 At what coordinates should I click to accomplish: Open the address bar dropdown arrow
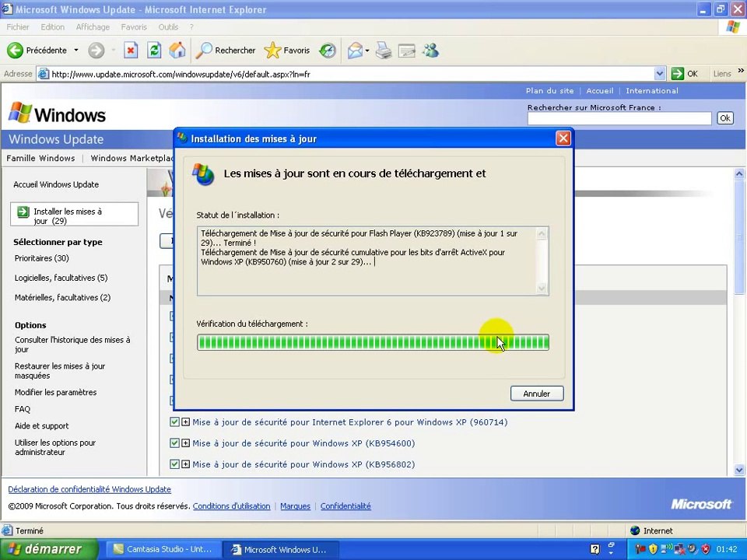pyautogui.click(x=659, y=74)
